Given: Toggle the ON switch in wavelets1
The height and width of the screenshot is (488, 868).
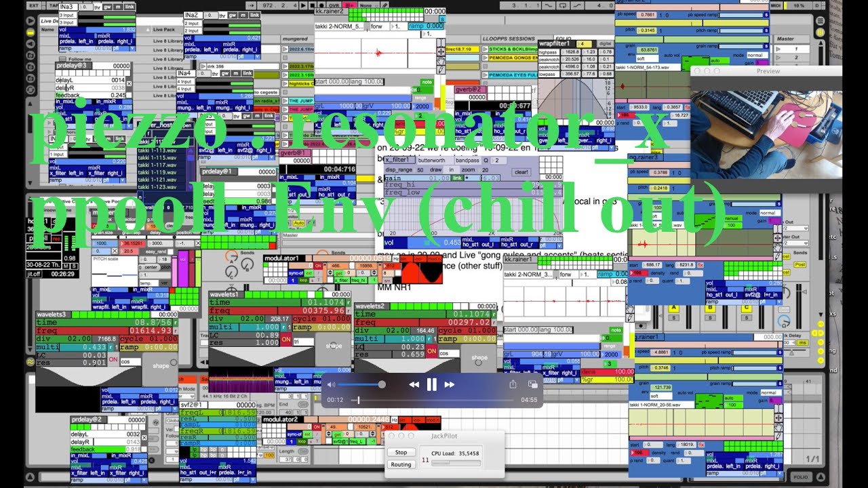Looking at the screenshot, I should pyautogui.click(x=286, y=339).
